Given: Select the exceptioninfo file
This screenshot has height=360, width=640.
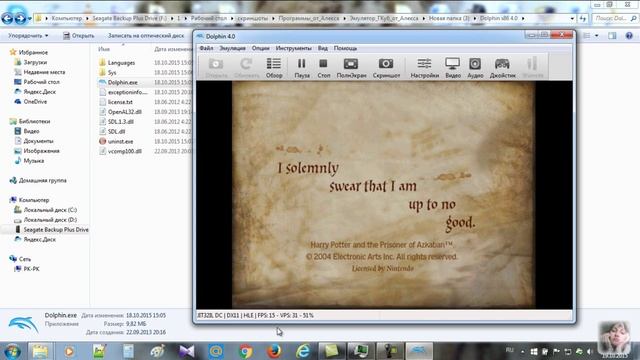Looking at the screenshot, I should click(x=127, y=92).
